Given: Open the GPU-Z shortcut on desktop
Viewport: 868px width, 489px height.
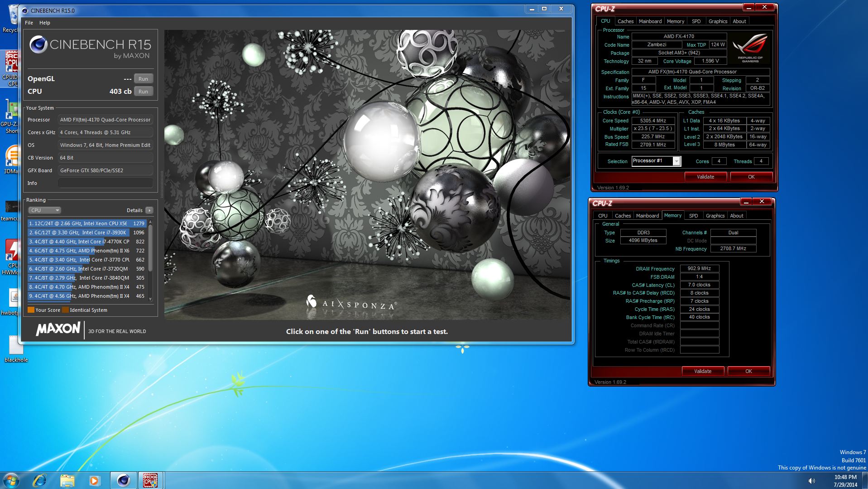Looking at the screenshot, I should point(9,116).
